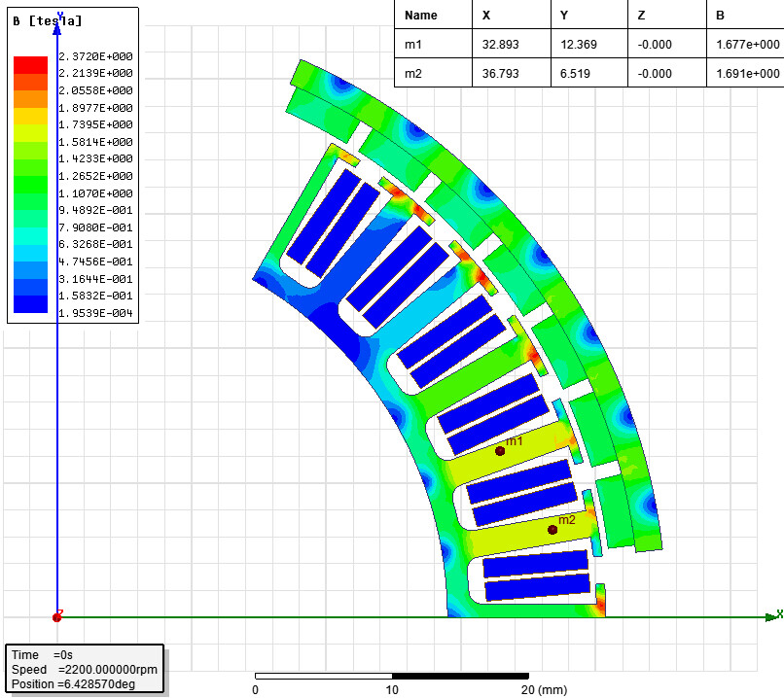Click the B value 1.677e+000 for m1
This screenshot has width=784, height=698.
(x=748, y=45)
